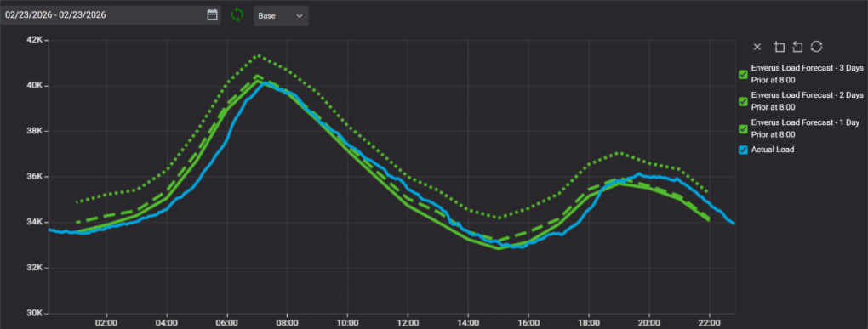Click the 40K y-axis label
Viewport: 868px width, 329px height.
[35, 86]
